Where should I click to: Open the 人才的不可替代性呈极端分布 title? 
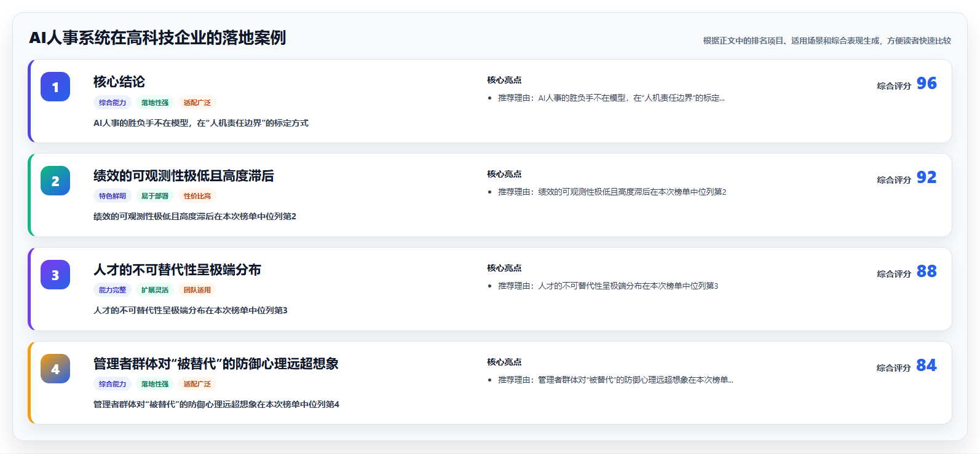177,270
